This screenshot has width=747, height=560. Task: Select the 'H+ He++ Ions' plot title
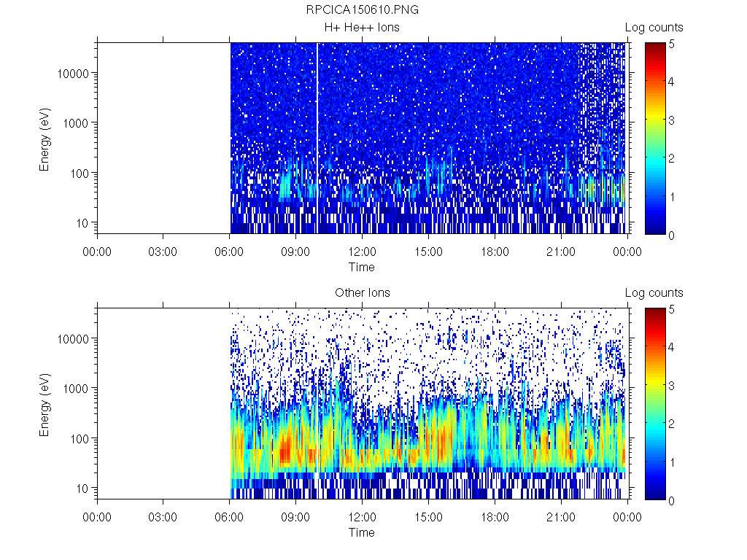coord(362,27)
